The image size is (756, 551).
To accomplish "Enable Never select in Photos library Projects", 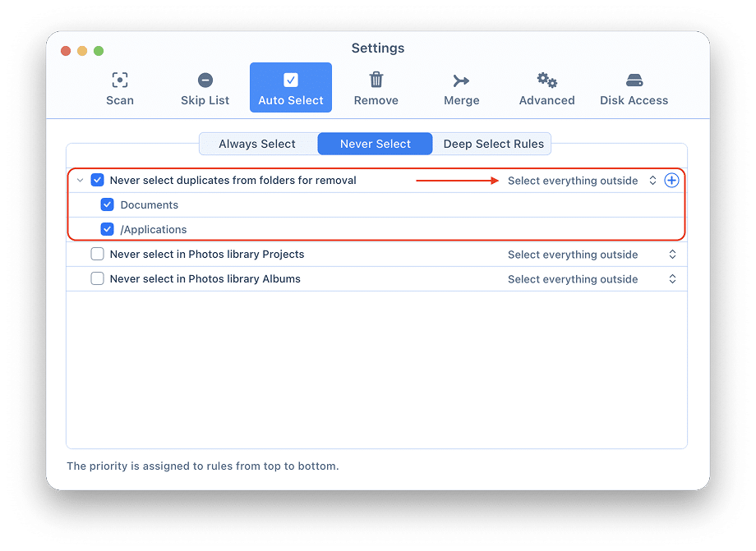I will click(98, 255).
